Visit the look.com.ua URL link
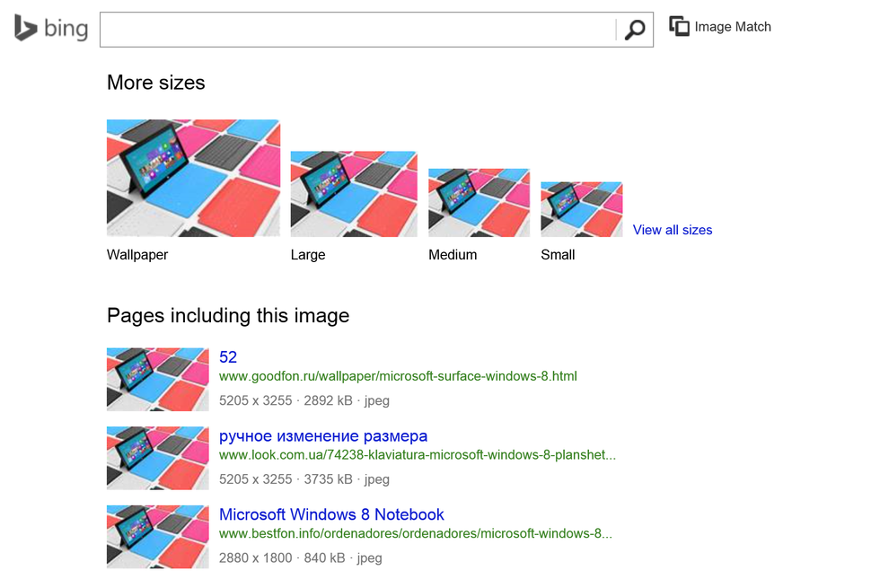Image resolution: width=871 pixels, height=588 pixels. [418, 455]
